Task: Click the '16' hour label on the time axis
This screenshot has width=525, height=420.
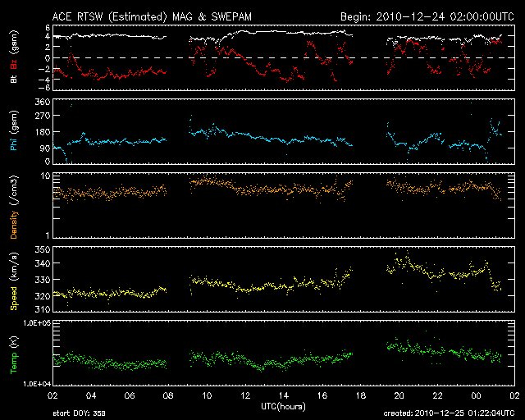Action: click(x=322, y=395)
